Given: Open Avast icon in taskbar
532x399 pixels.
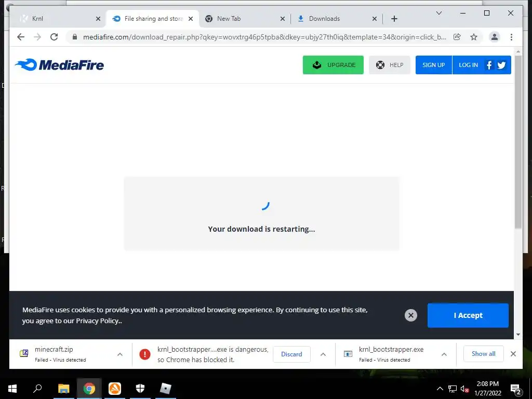Looking at the screenshot, I should click(x=115, y=389).
